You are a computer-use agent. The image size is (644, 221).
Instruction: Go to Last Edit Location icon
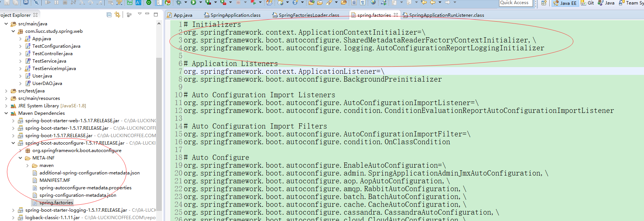tap(424, 2)
